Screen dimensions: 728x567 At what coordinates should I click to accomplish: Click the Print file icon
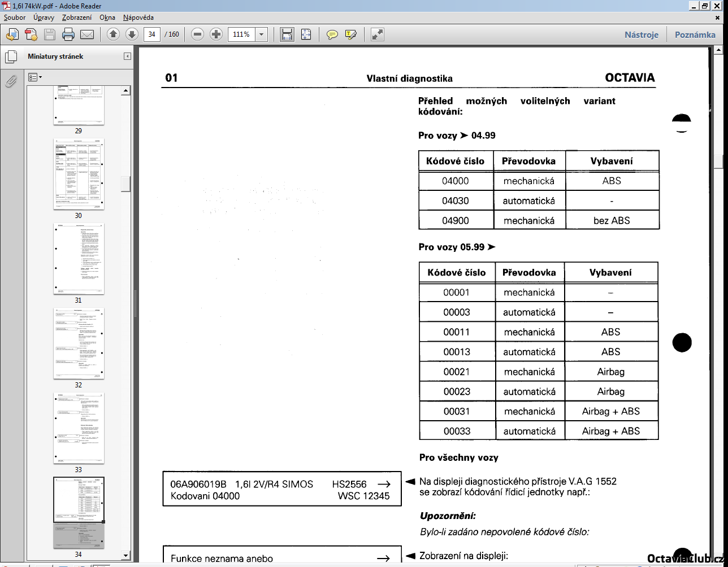click(68, 34)
